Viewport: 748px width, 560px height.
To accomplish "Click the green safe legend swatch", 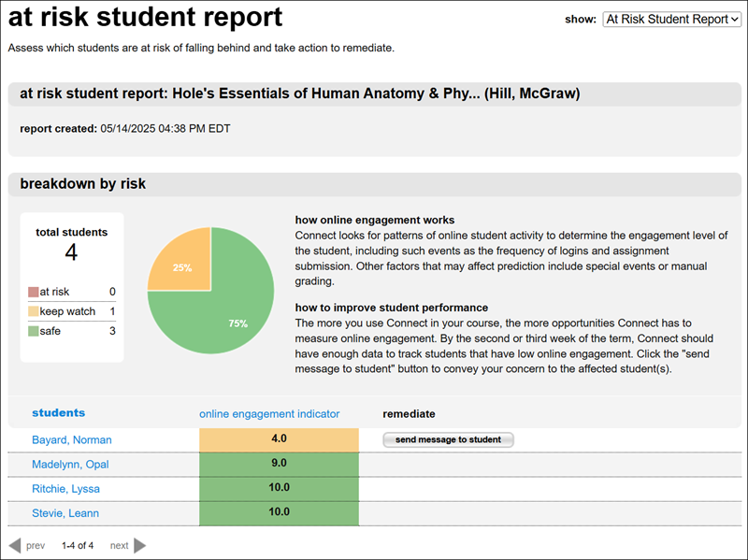I will coord(34,331).
